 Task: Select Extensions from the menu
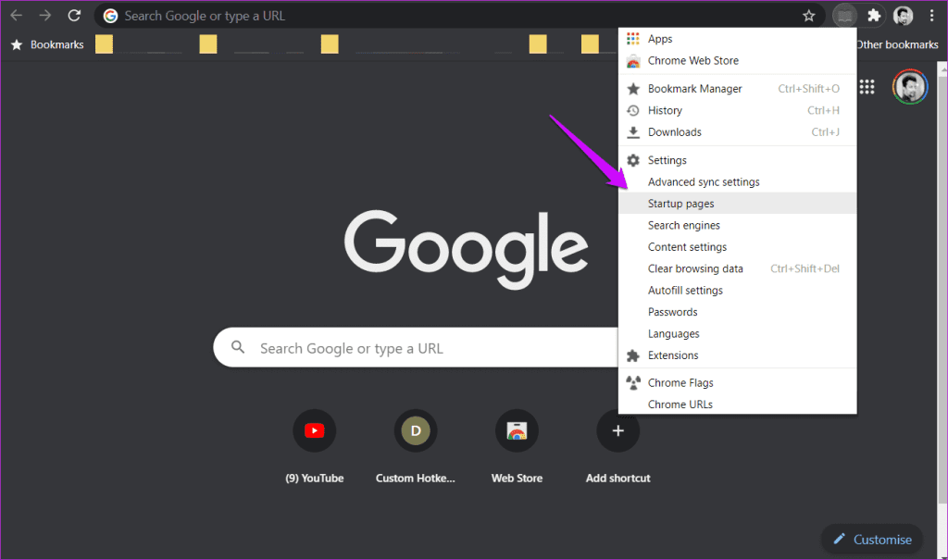click(673, 355)
